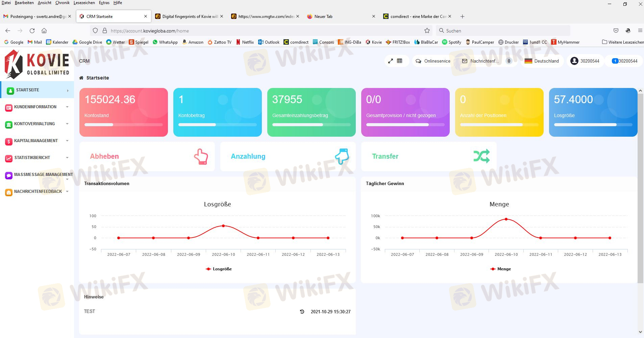Open user profile icon for account 30200544
Image resolution: width=644 pixels, height=338 pixels.
[x=574, y=61]
